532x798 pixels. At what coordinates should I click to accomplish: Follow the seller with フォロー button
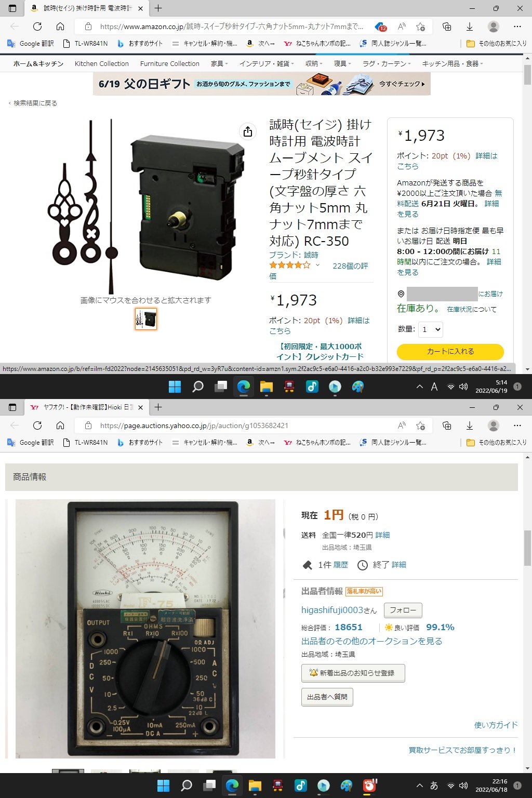[x=403, y=610]
